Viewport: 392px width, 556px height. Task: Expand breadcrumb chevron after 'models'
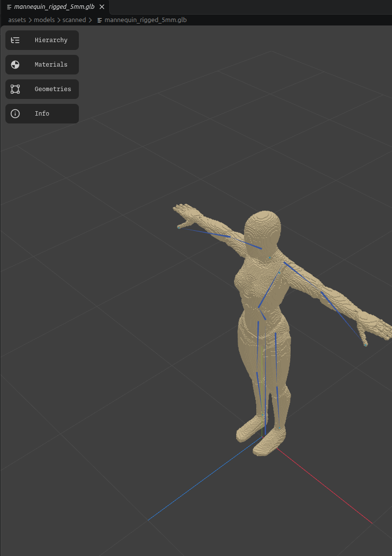(59, 20)
